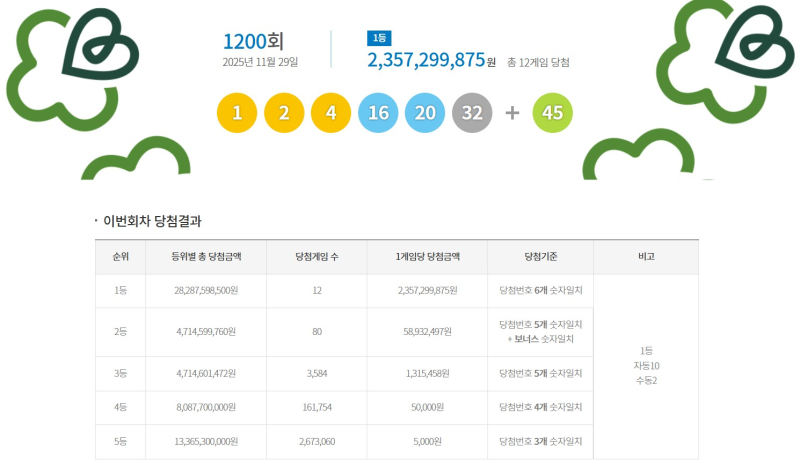Click the draw date 2025년 11월 29일

click(260, 62)
